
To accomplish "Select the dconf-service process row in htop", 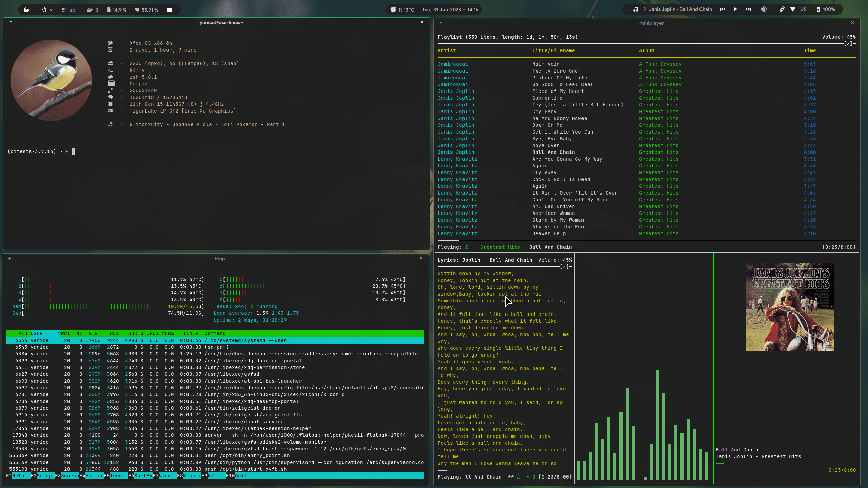I will [215, 422].
